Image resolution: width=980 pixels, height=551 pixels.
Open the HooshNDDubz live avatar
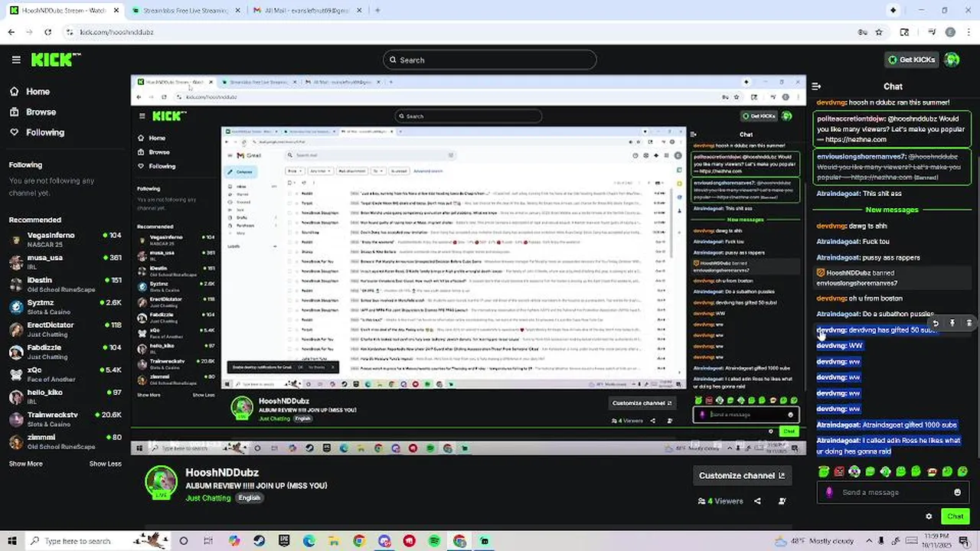pyautogui.click(x=161, y=481)
